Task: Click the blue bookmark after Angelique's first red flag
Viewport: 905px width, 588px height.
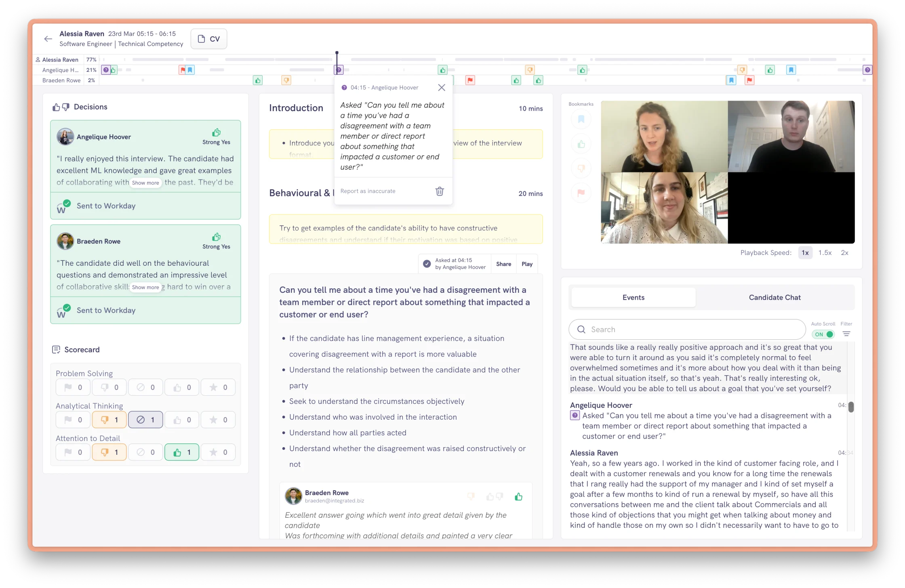Action: [x=190, y=70]
